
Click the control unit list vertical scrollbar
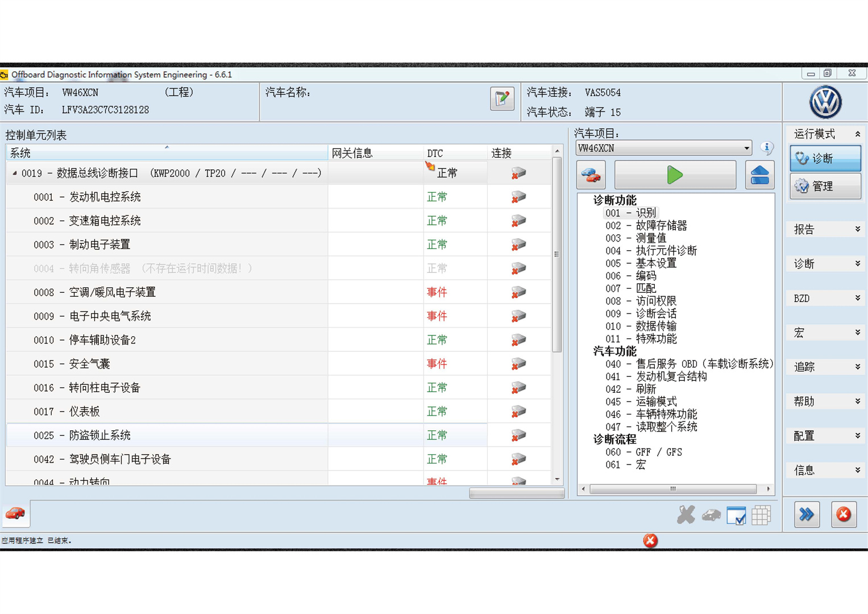pyautogui.click(x=557, y=254)
